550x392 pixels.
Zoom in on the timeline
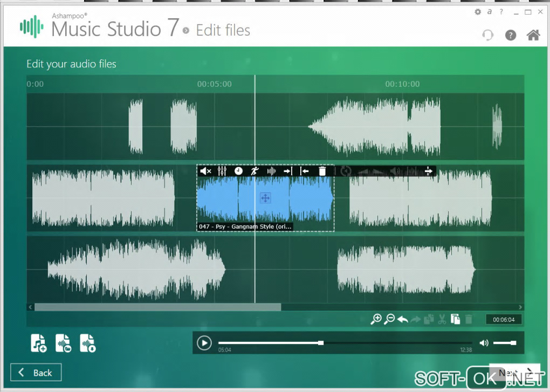pos(376,319)
